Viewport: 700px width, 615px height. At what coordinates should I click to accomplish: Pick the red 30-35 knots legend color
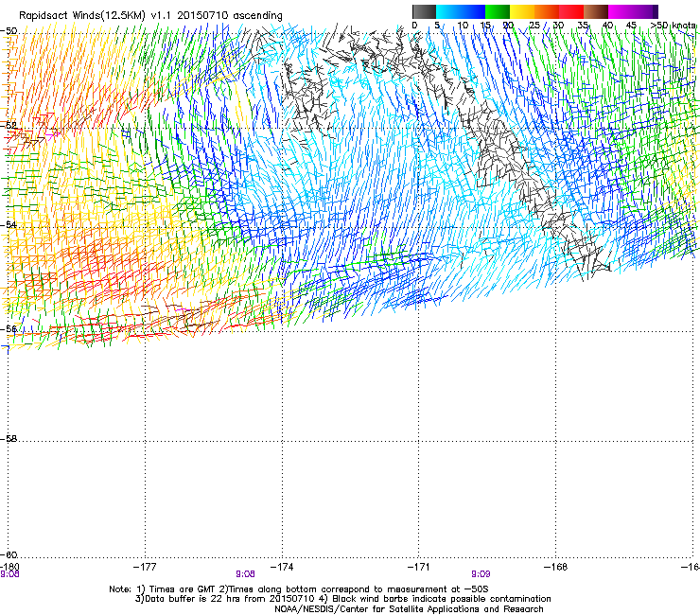[x=571, y=11]
